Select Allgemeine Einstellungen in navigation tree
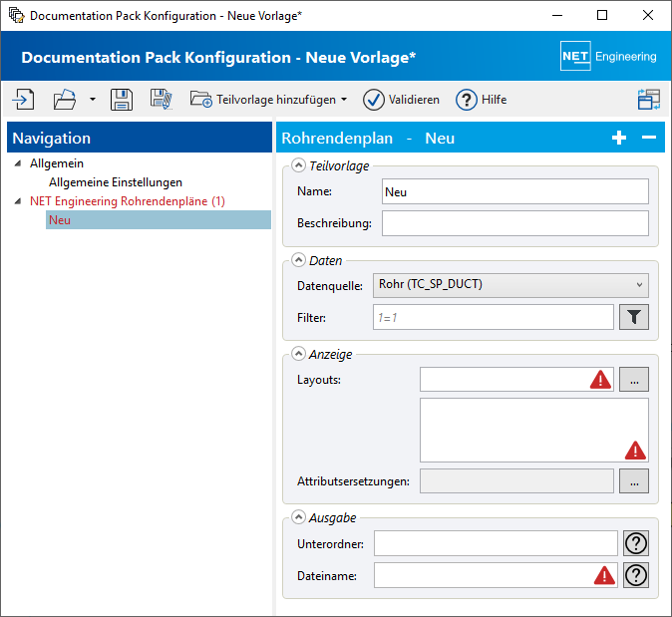This screenshot has width=672, height=617. (116, 182)
